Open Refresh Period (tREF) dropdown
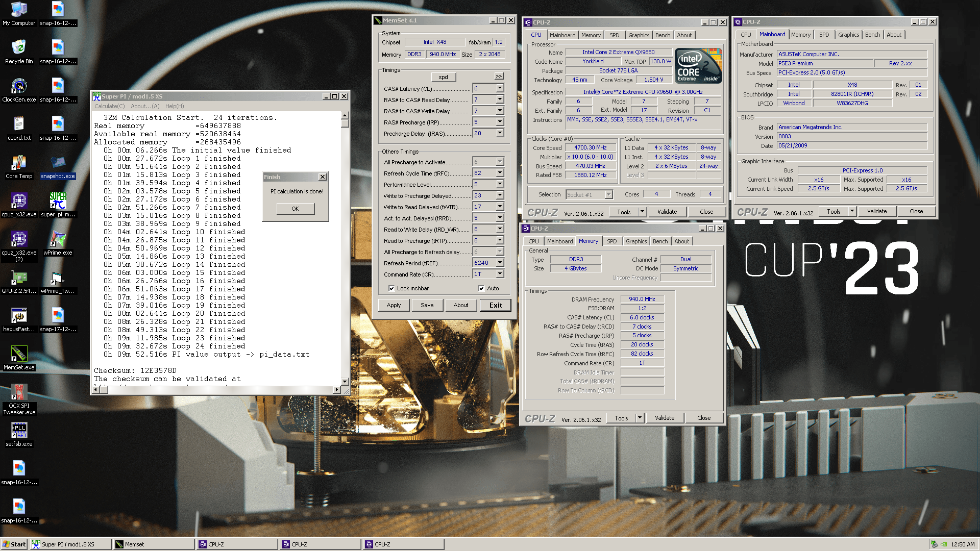 (x=500, y=263)
